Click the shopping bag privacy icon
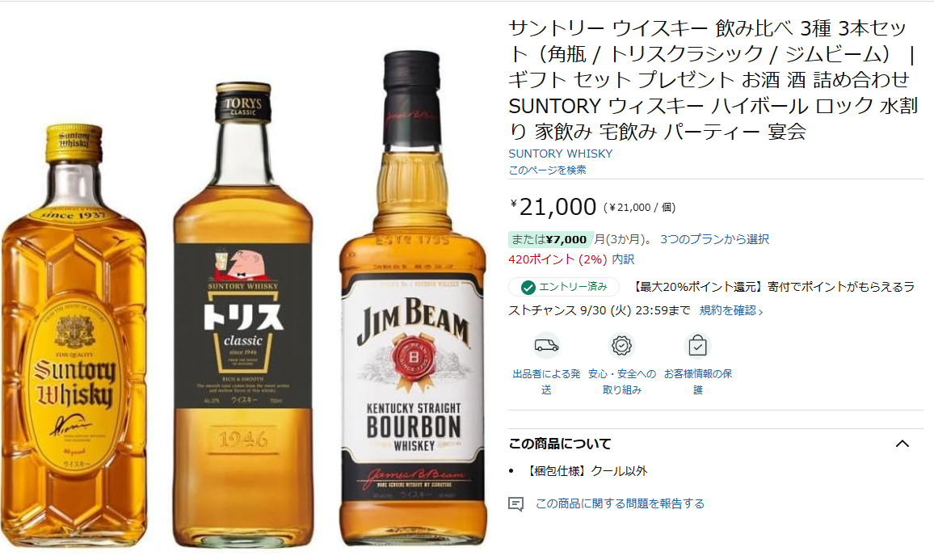934x560 pixels. point(697,346)
